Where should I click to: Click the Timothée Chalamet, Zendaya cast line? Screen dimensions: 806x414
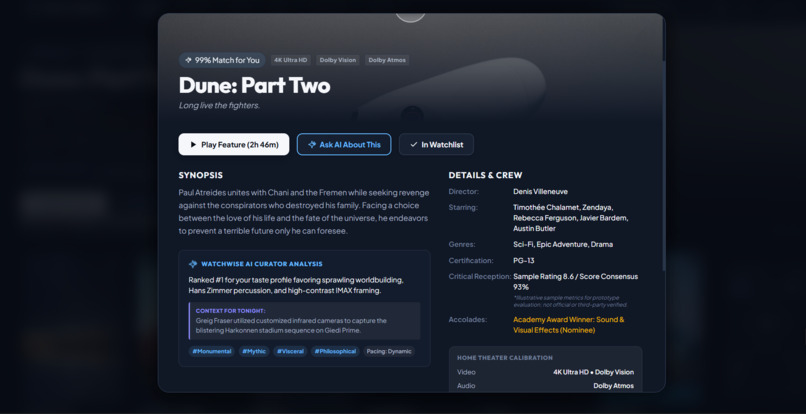pos(563,207)
